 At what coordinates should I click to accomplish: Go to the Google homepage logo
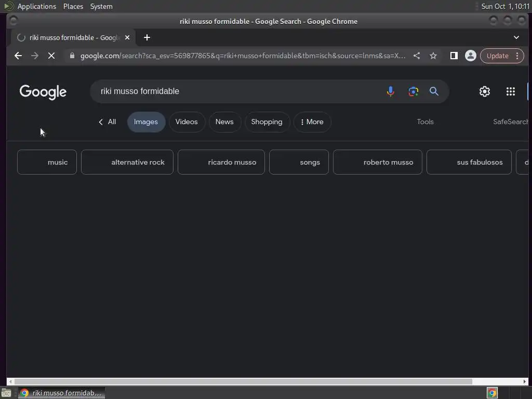click(43, 92)
